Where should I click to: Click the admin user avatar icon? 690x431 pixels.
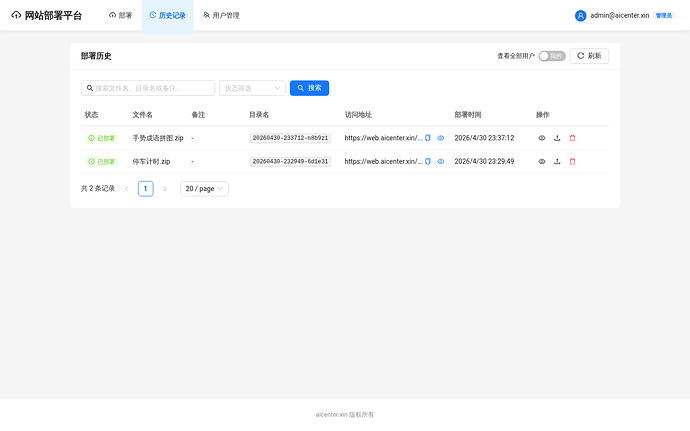[580, 15]
